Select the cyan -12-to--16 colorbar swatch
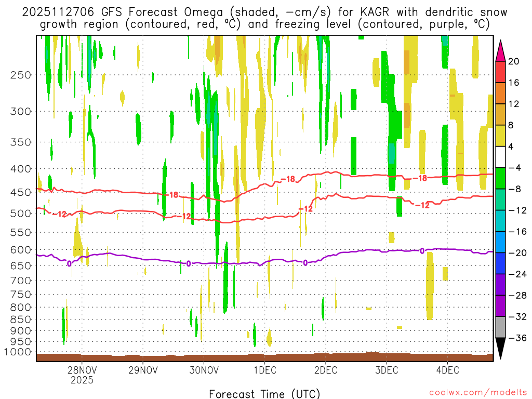Viewport: 532px width, 399px height. coord(500,221)
